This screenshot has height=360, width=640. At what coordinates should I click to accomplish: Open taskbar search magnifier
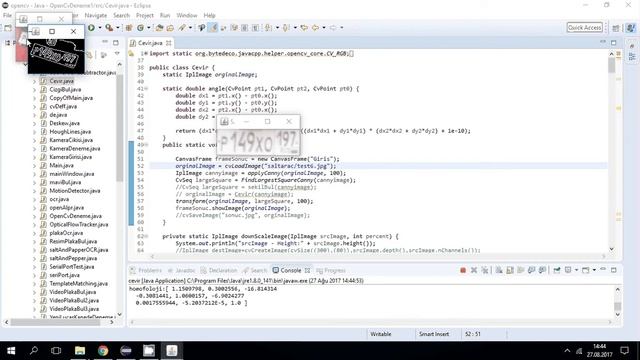[33, 351]
